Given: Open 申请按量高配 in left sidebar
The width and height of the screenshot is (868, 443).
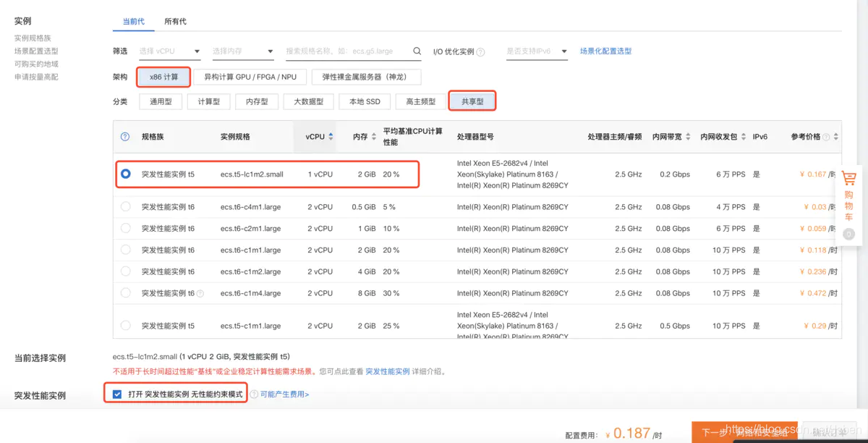Looking at the screenshot, I should pos(36,77).
